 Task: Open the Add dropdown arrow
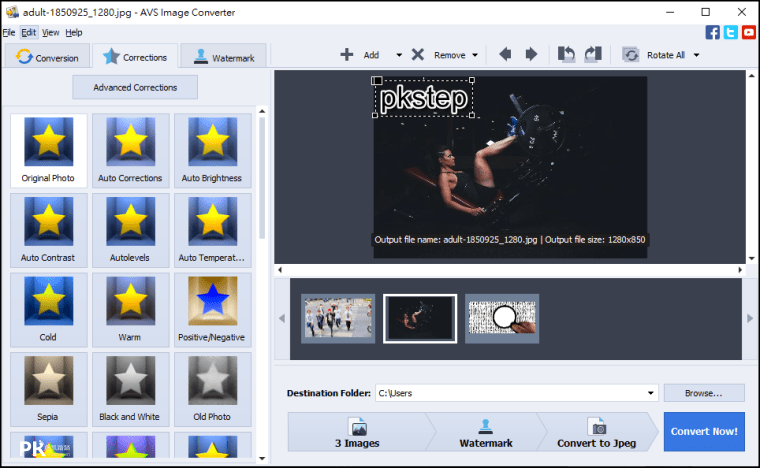pyautogui.click(x=399, y=55)
